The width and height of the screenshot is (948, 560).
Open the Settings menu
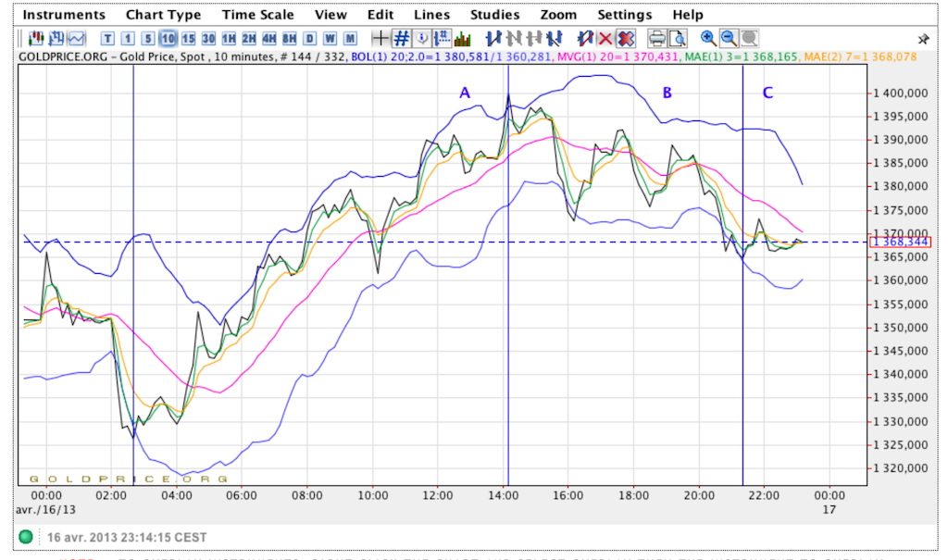[x=624, y=15]
